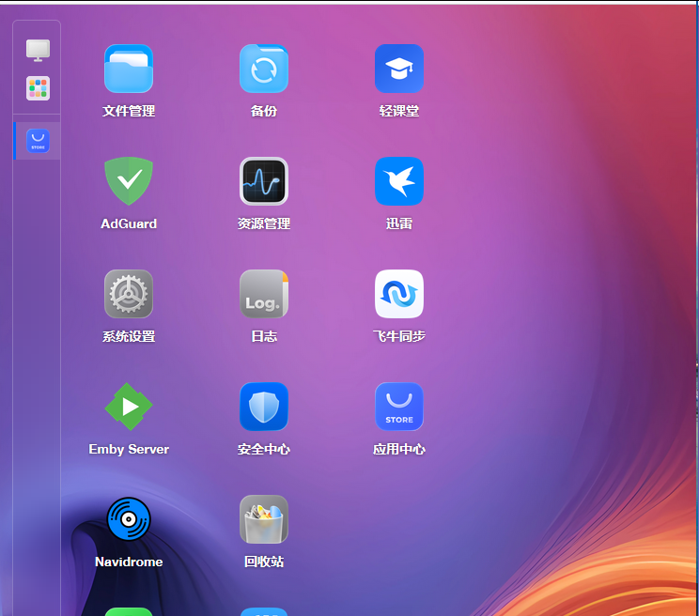The width and height of the screenshot is (699, 616).
Task: Launch the 飞牛同步 sync app icon
Action: [x=399, y=294]
